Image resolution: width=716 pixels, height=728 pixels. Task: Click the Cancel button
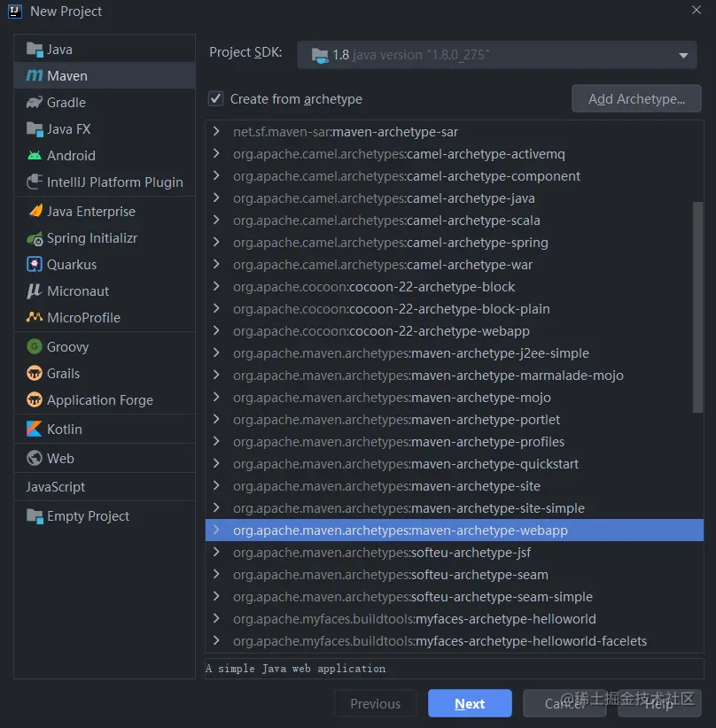564,703
